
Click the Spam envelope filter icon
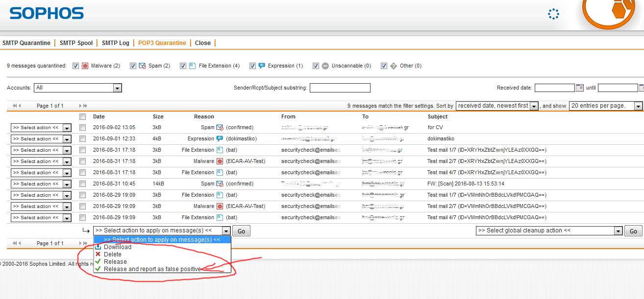[142, 66]
